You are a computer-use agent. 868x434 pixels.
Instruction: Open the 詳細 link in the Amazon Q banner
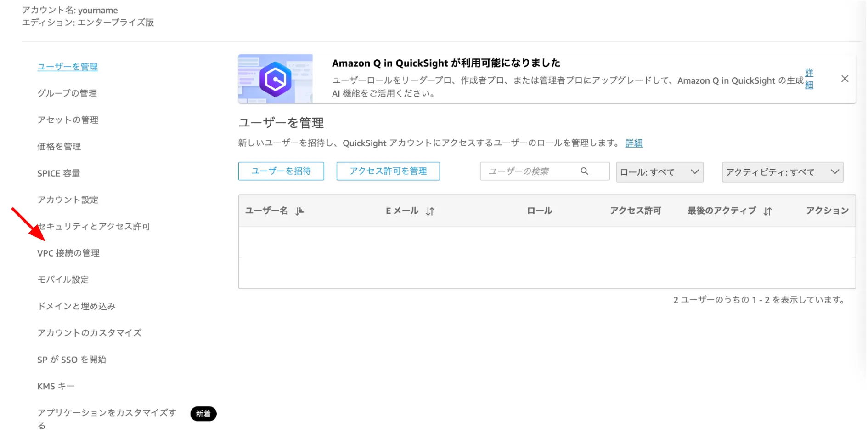809,79
